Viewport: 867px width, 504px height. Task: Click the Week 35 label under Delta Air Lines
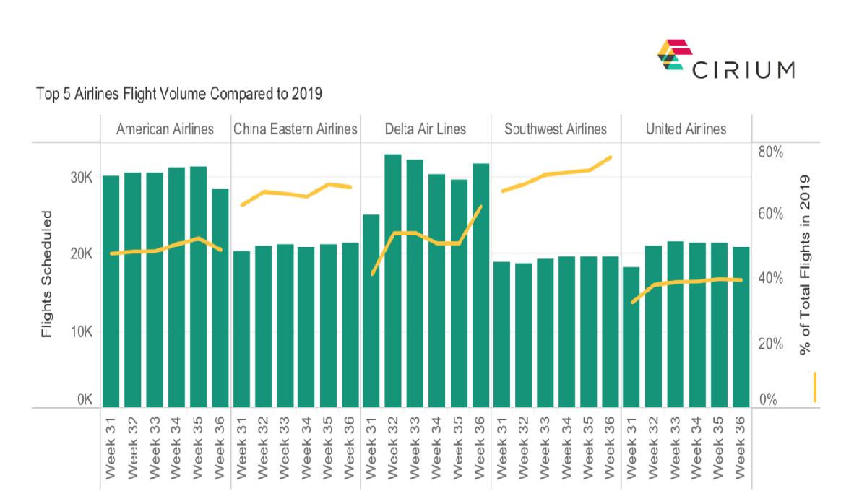[459, 448]
